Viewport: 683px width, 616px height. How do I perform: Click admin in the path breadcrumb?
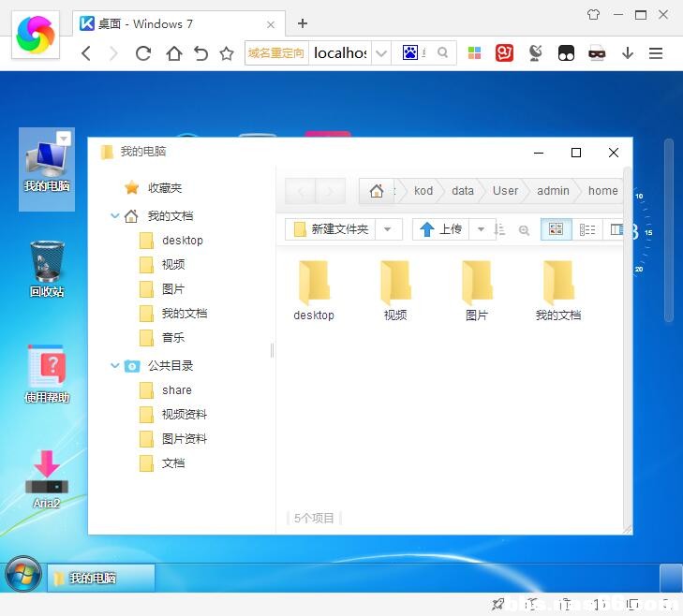coord(553,191)
